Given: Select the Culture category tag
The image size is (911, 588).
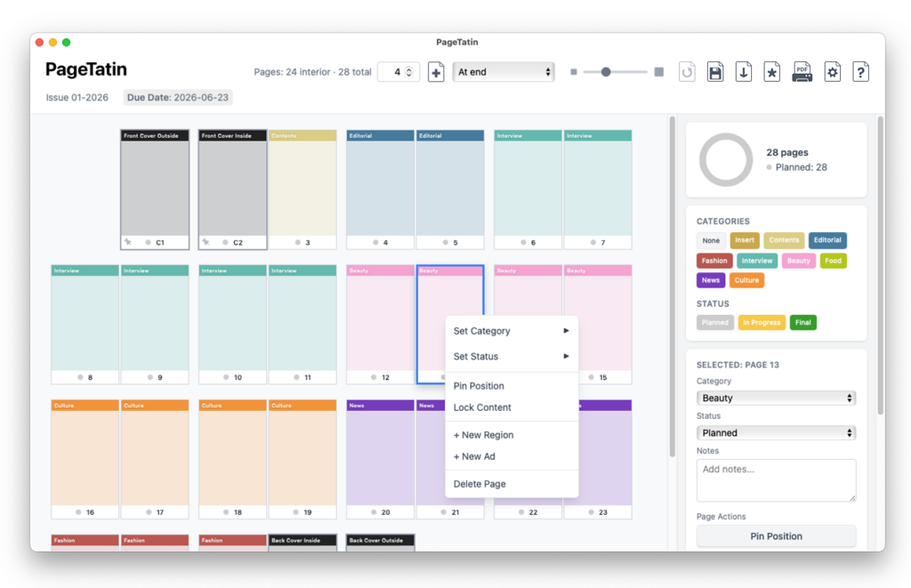Looking at the screenshot, I should (x=746, y=280).
